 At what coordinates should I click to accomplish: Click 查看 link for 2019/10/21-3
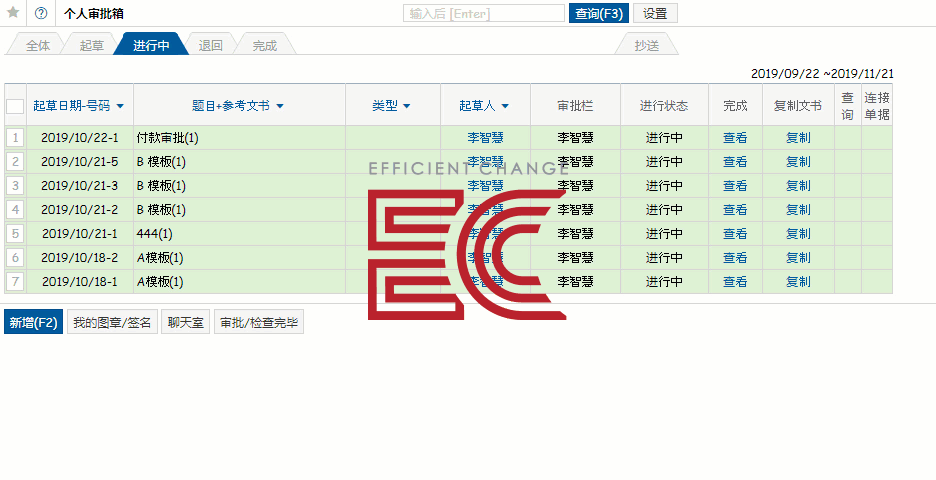[x=735, y=186]
